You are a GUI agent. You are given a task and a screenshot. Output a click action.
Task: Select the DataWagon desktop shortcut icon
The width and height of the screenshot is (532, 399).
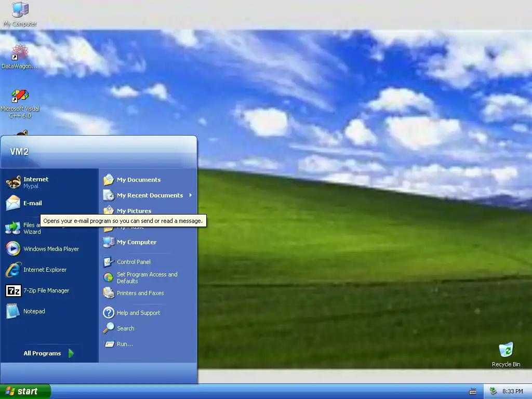tap(20, 52)
